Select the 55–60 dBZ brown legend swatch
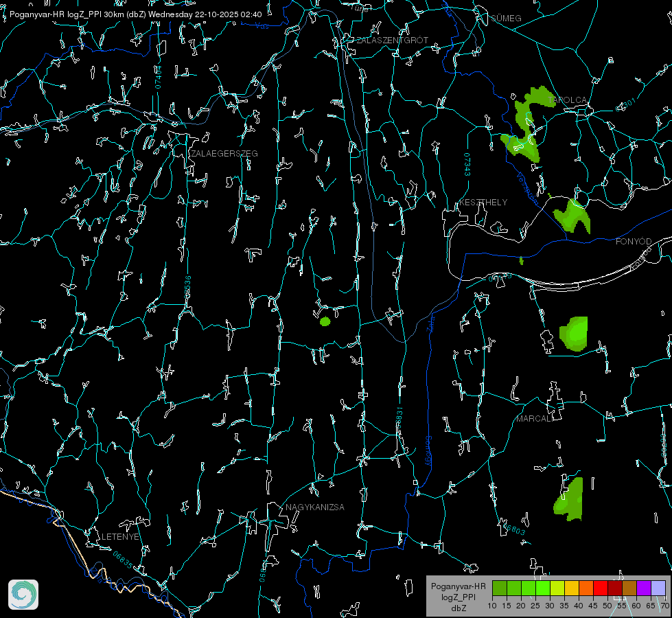 tap(629, 588)
